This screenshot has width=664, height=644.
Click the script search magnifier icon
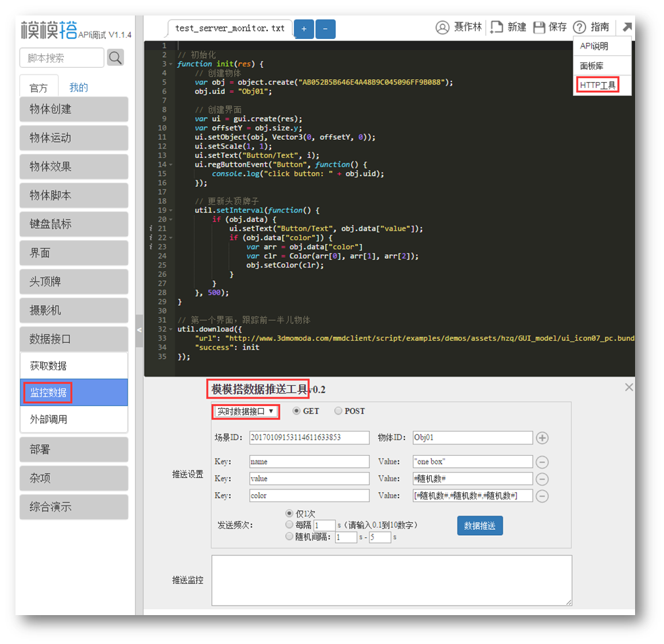point(115,58)
